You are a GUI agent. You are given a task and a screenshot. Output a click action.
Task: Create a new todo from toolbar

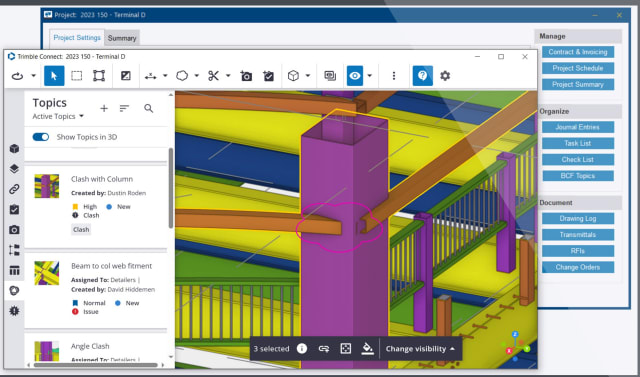click(x=268, y=76)
